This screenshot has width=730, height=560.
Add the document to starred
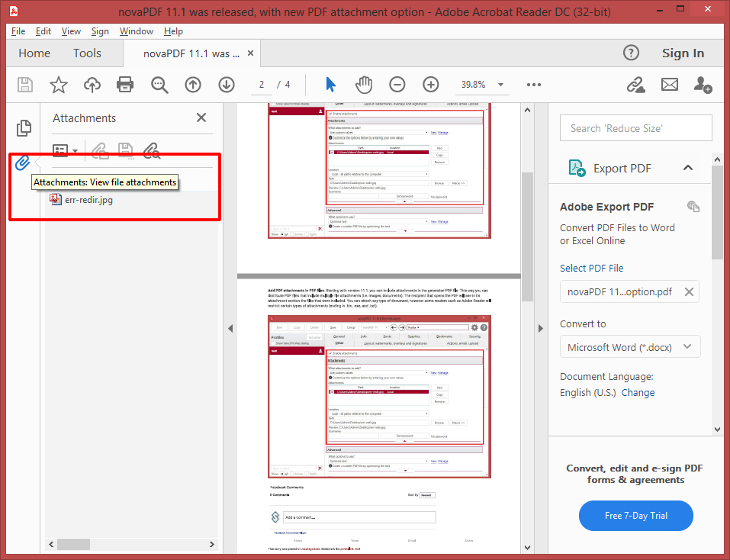click(59, 85)
